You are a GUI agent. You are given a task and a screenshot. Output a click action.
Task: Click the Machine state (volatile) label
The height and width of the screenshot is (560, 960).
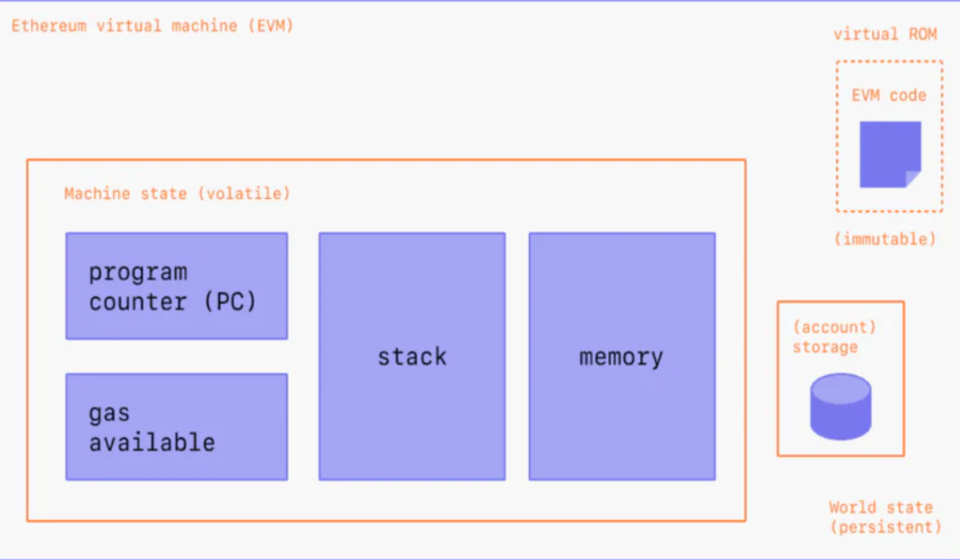(x=177, y=194)
